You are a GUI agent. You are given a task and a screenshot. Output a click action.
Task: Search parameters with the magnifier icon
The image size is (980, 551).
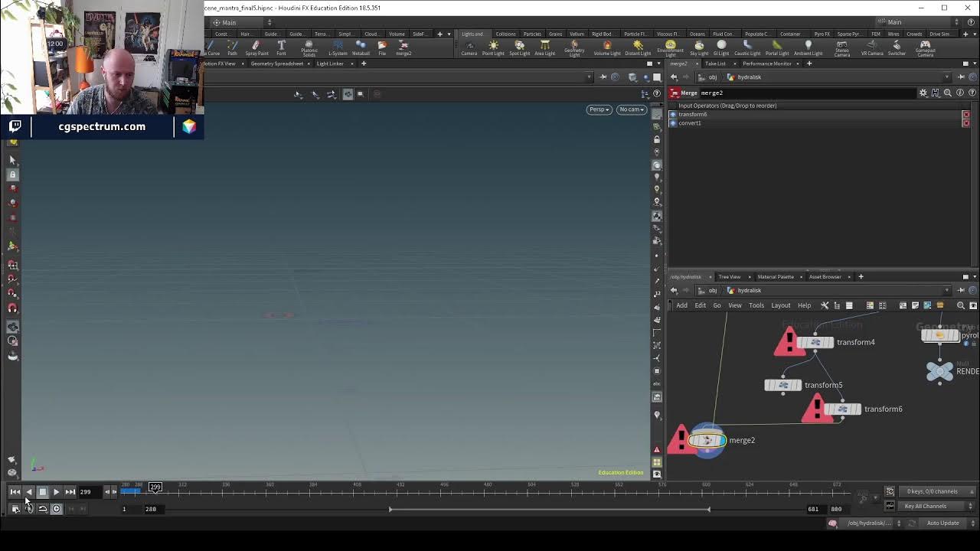coord(948,93)
